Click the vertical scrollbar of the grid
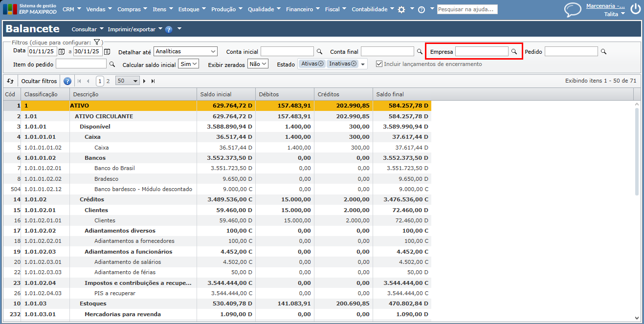Viewport: 644px width, 324px height. (x=637, y=151)
